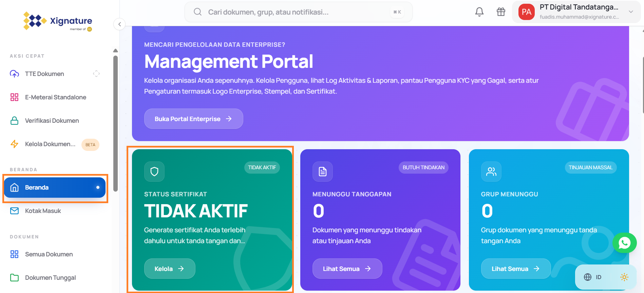The height and width of the screenshot is (293, 644).
Task: Click the sidebar scrollbar up arrow
Action: pyautogui.click(x=115, y=51)
